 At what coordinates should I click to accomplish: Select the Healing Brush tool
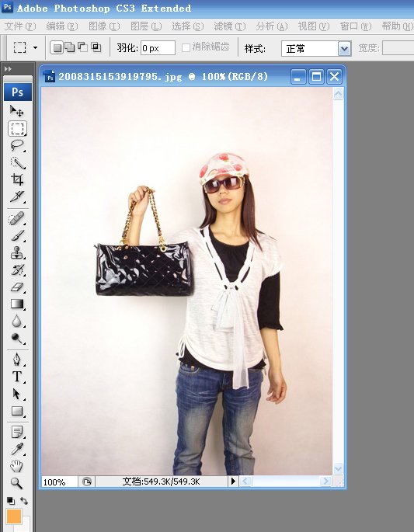click(x=17, y=218)
